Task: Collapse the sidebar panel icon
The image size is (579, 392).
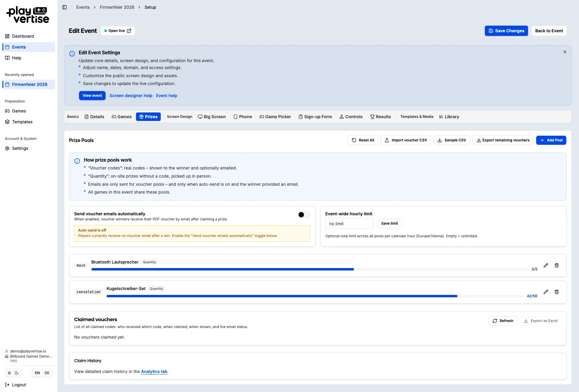Action: click(65, 7)
